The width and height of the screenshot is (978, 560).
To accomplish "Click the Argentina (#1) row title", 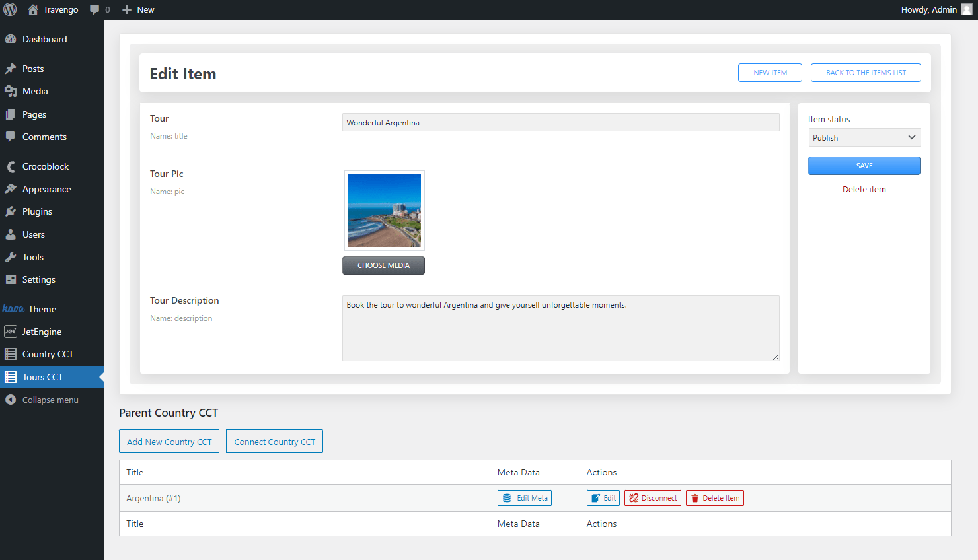I will coord(153,498).
